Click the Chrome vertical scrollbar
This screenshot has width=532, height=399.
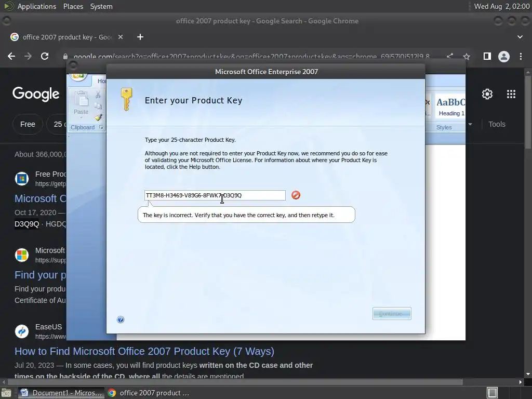click(x=528, y=112)
